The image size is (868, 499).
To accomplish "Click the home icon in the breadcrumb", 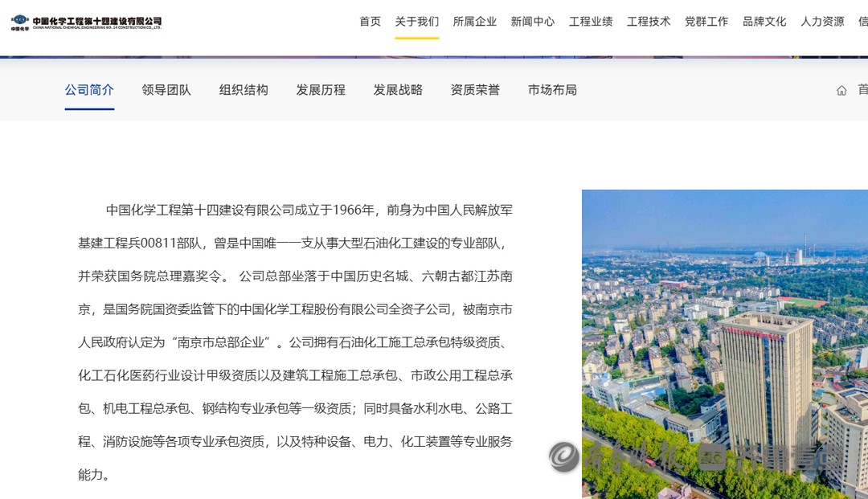I will point(841,90).
